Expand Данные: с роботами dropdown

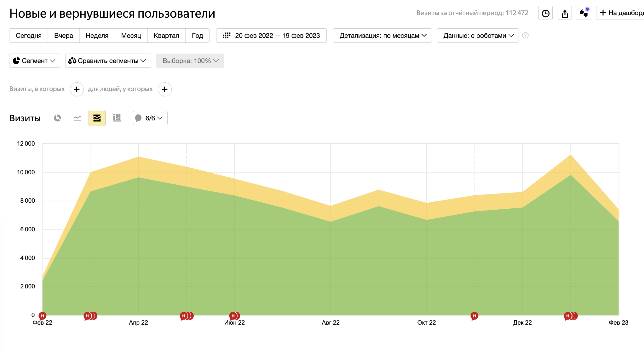pyautogui.click(x=478, y=36)
